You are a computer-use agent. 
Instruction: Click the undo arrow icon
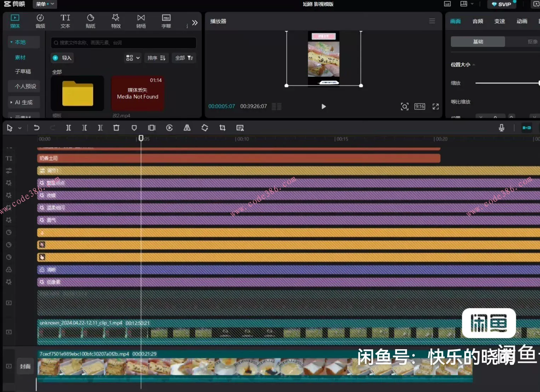tap(36, 128)
